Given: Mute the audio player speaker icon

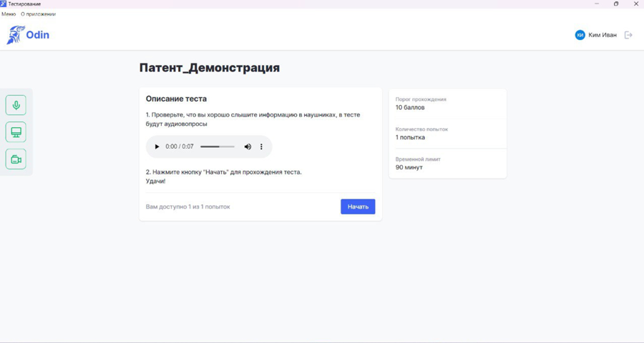Looking at the screenshot, I should pyautogui.click(x=248, y=146).
